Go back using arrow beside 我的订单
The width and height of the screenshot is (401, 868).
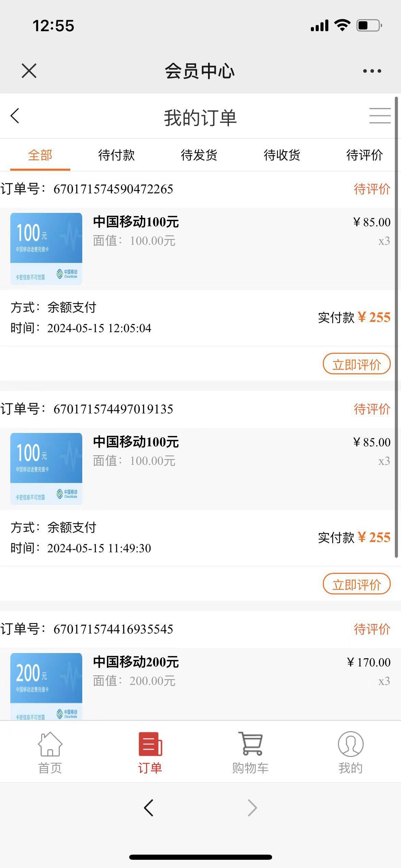(15, 116)
